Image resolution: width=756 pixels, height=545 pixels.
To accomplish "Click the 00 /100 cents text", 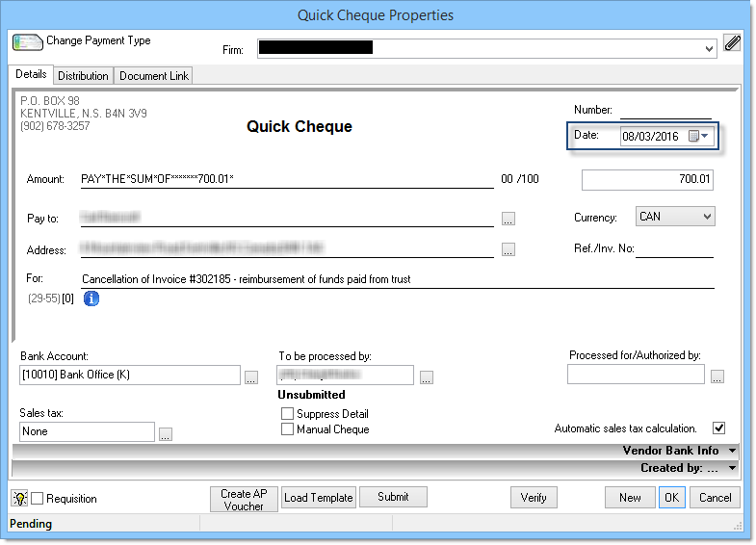I will [x=520, y=179].
